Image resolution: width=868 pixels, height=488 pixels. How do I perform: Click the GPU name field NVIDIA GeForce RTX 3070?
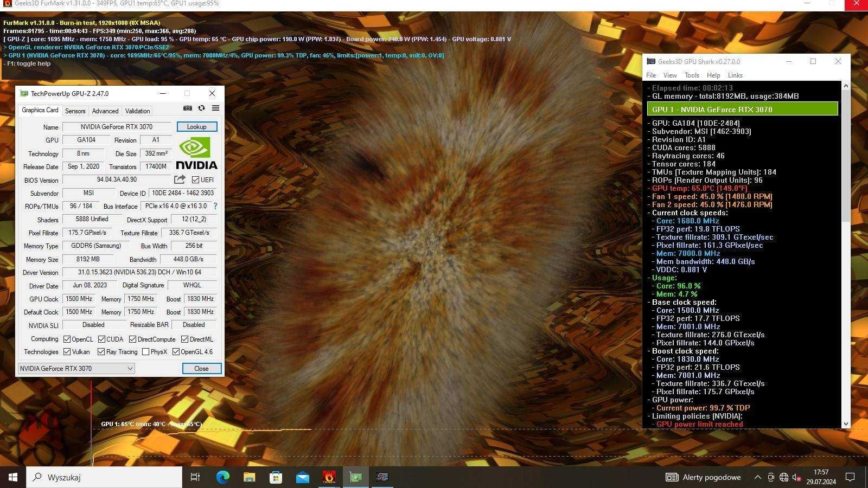pyautogui.click(x=117, y=127)
